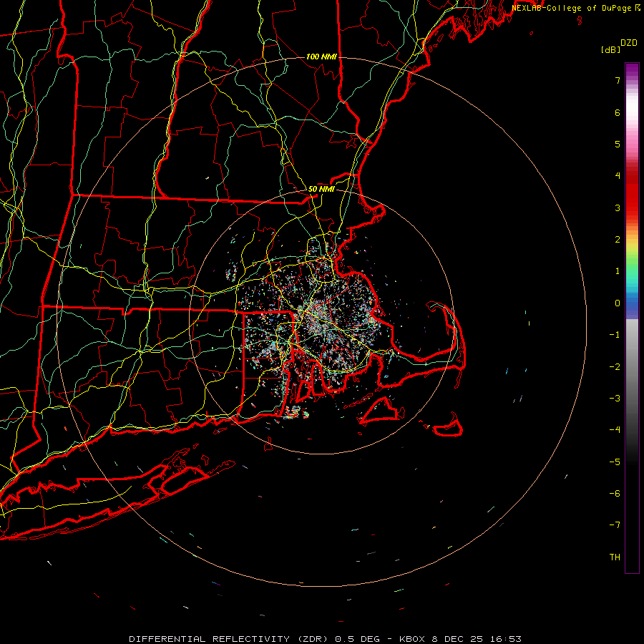
Task: Select the -2 dB scale label
Action: 615,367
